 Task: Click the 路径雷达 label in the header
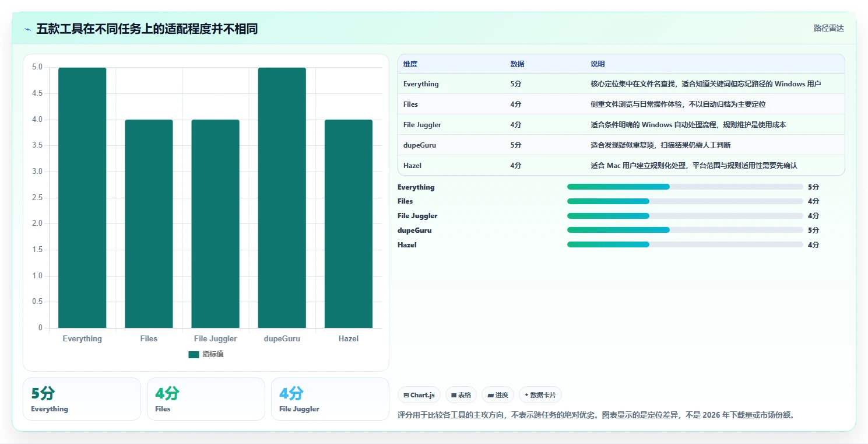829,28
